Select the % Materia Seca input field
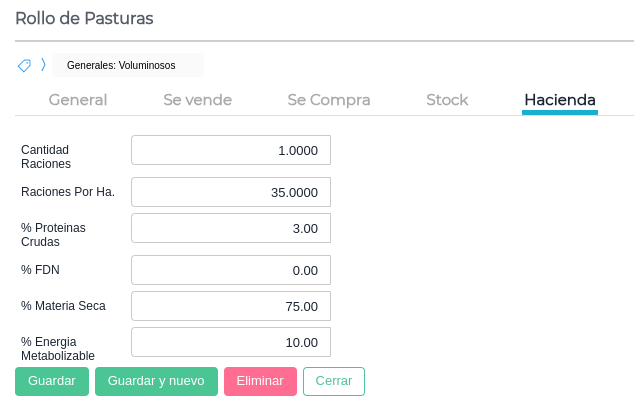The height and width of the screenshot is (408, 634). [x=231, y=306]
